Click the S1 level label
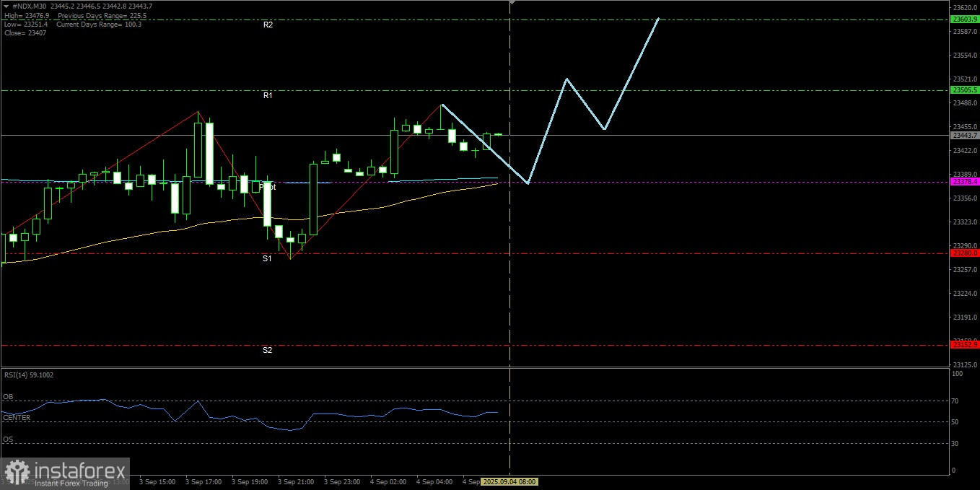The height and width of the screenshot is (490, 980). 267,258
